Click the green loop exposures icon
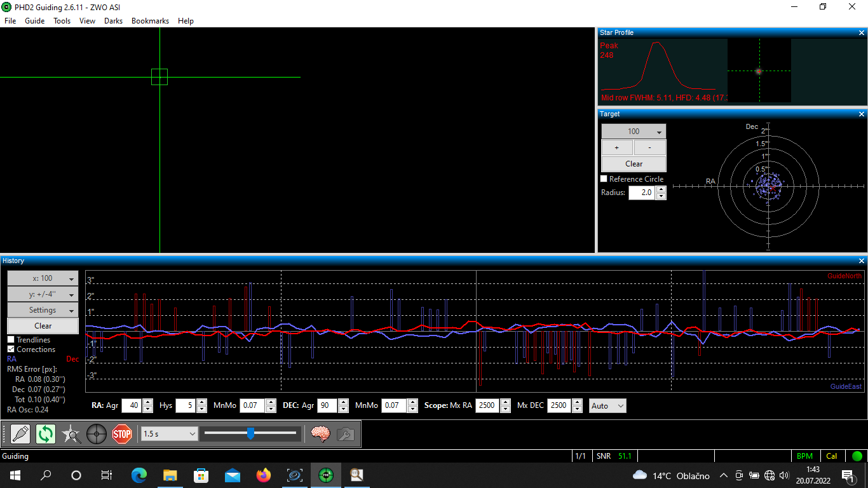The image size is (868, 488). [46, 434]
